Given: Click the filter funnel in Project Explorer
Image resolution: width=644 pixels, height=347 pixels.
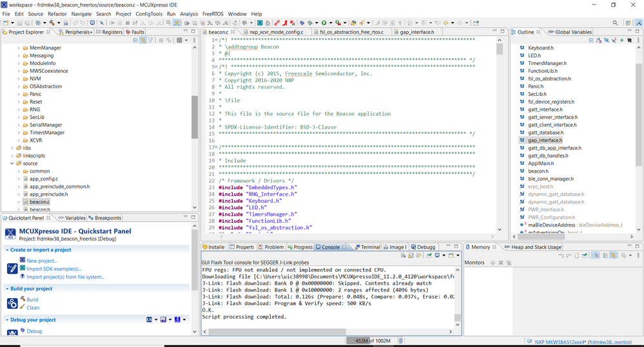Looking at the screenshot, I should 150,40.
